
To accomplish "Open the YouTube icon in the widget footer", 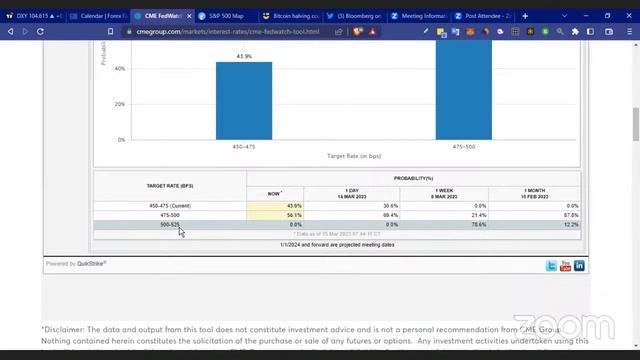I will (565, 266).
